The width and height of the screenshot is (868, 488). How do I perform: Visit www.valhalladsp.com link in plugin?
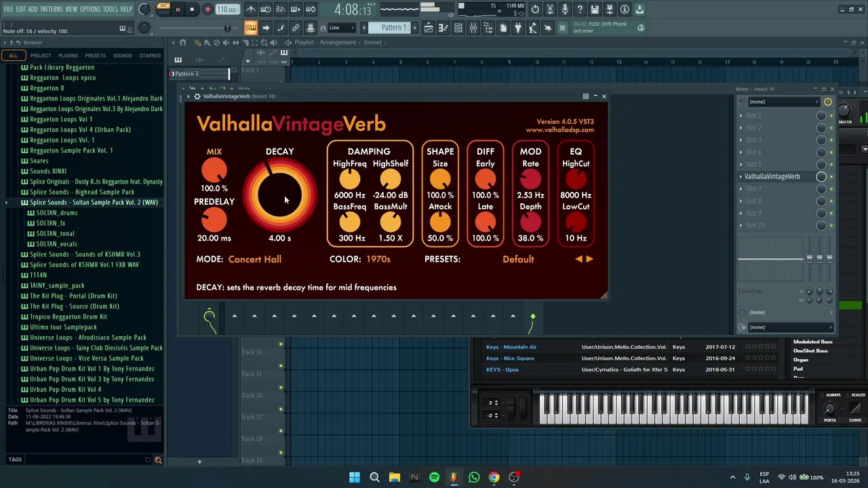pyautogui.click(x=559, y=129)
